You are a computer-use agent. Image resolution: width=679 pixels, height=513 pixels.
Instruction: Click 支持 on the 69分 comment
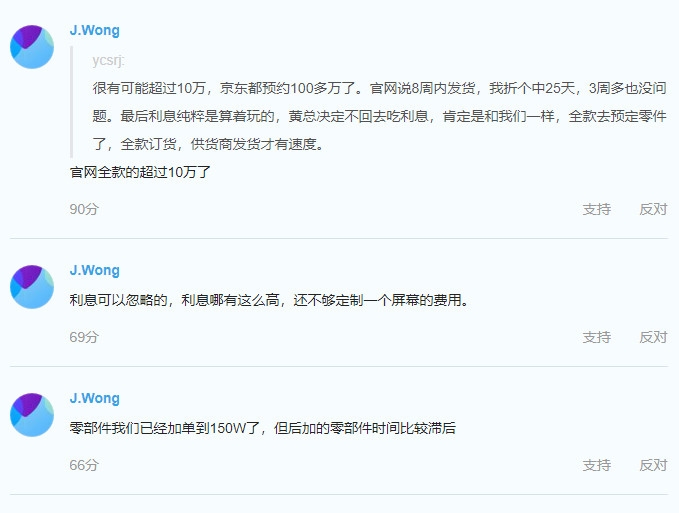tap(597, 337)
